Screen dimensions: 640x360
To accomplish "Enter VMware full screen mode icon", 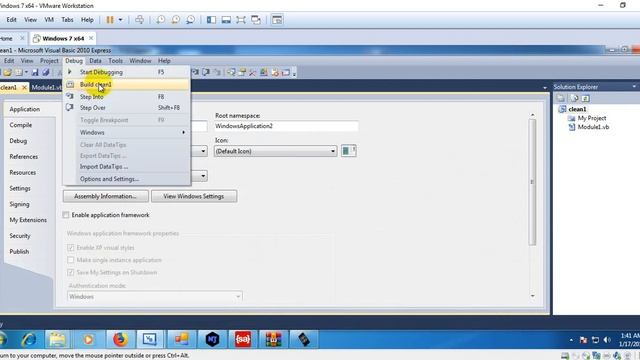I will [x=241, y=20].
